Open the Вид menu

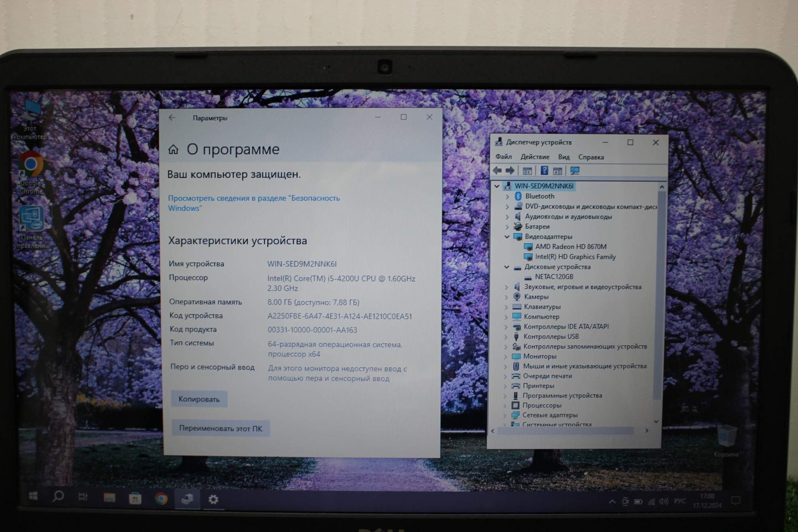click(563, 157)
